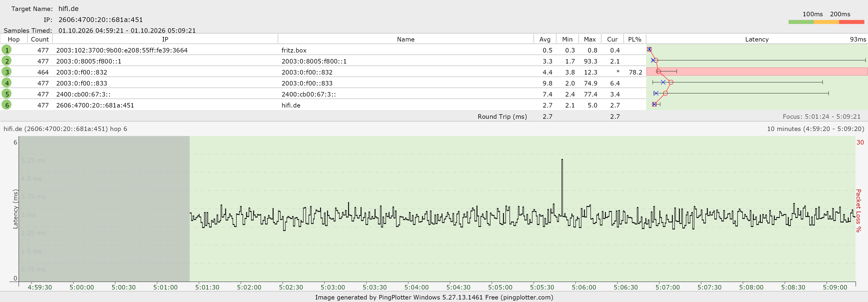The width and height of the screenshot is (868, 302).
Task: Click the 5:05:00 time axis label
Action: click(500, 287)
